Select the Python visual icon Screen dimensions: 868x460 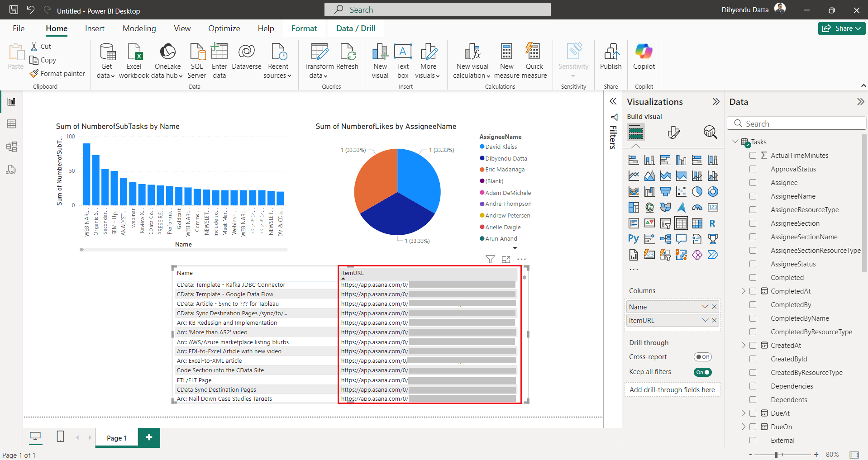[x=633, y=239]
